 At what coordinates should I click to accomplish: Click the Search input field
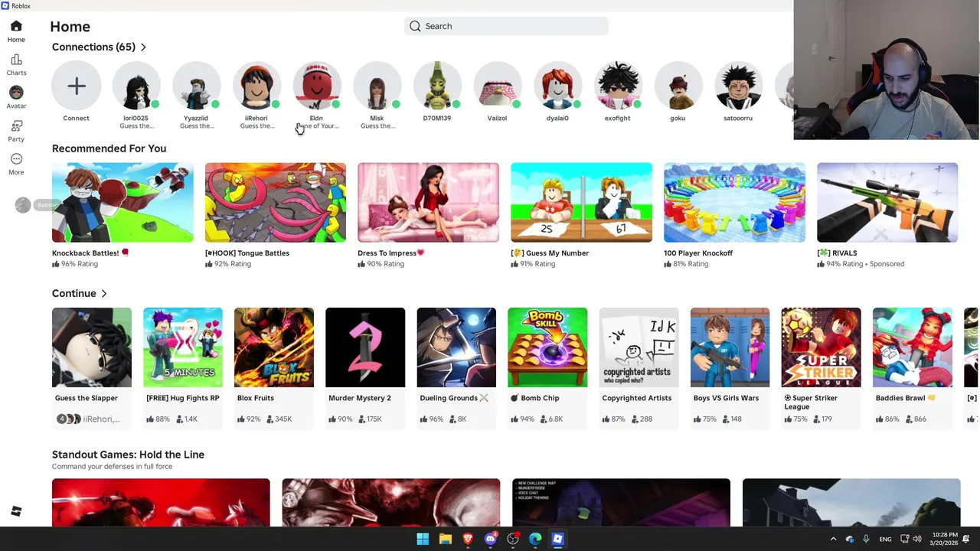pyautogui.click(x=506, y=26)
